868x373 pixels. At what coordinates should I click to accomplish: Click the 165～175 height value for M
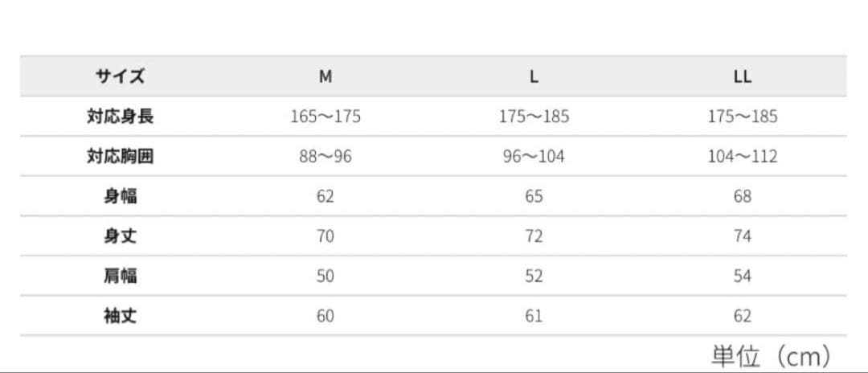click(x=325, y=117)
